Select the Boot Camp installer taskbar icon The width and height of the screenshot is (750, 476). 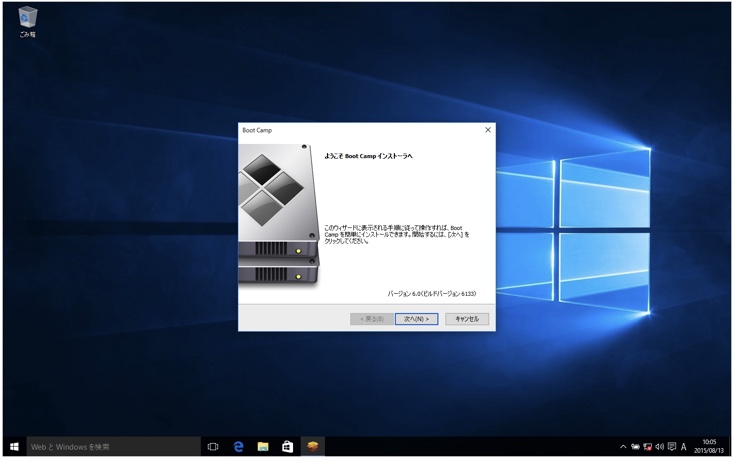click(x=313, y=447)
